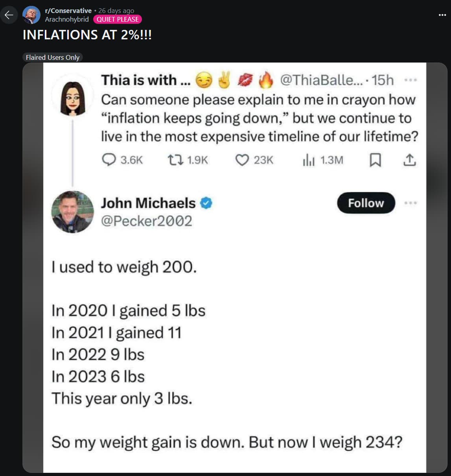
Task: Open the post options three-dot menu
Action: pos(442,15)
